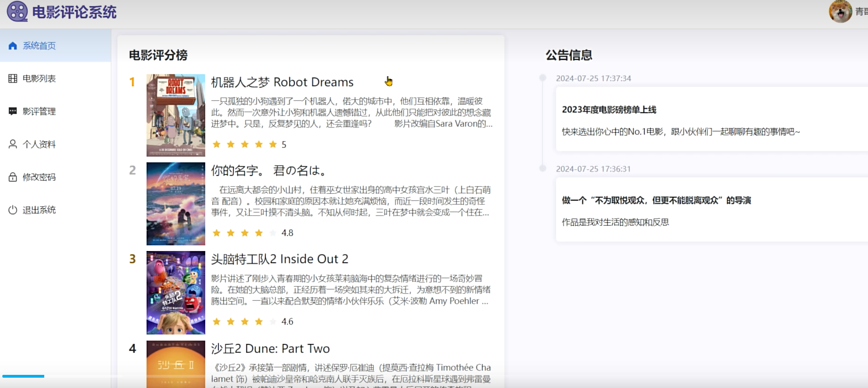Click the 4.6 rating score
This screenshot has width=868, height=388.
[x=287, y=321]
